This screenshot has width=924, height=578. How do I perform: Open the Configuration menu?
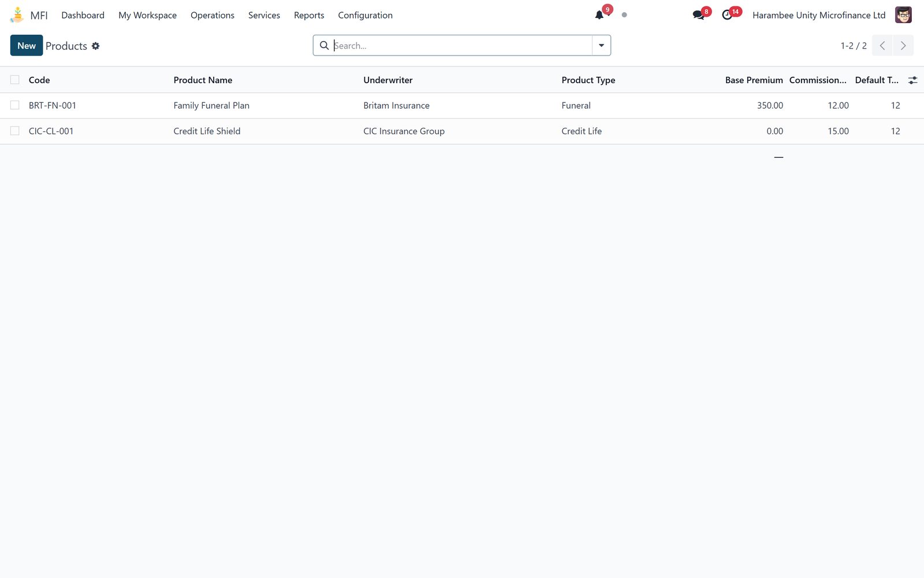tap(365, 15)
